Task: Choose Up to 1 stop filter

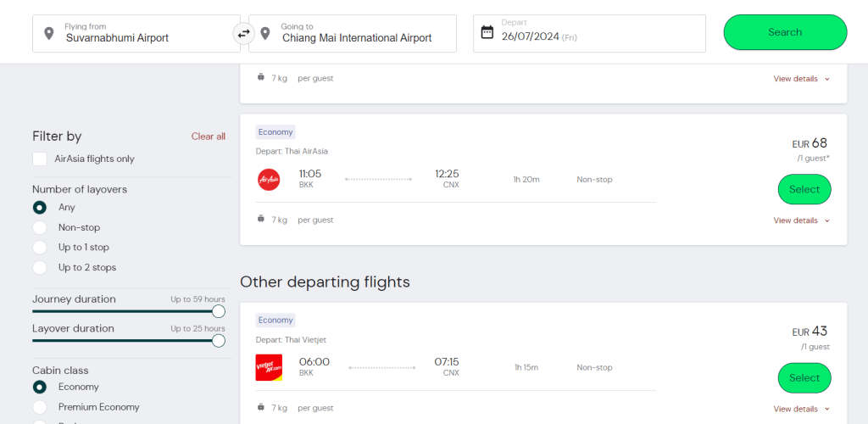Action: click(x=40, y=248)
